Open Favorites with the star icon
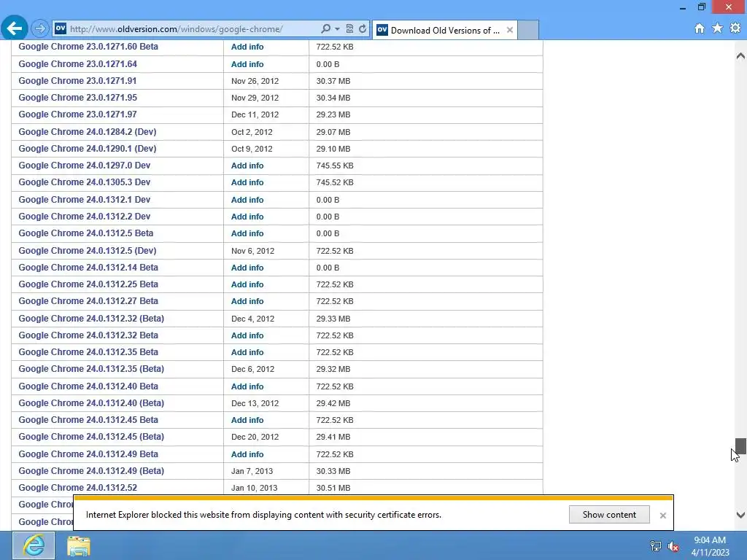Viewport: 747px width, 560px height. pyautogui.click(x=718, y=28)
